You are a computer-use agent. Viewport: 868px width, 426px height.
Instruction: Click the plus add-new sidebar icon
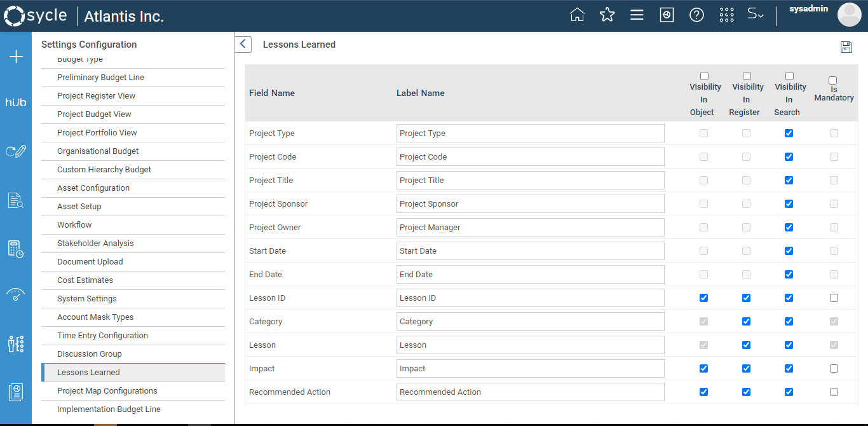(16, 57)
